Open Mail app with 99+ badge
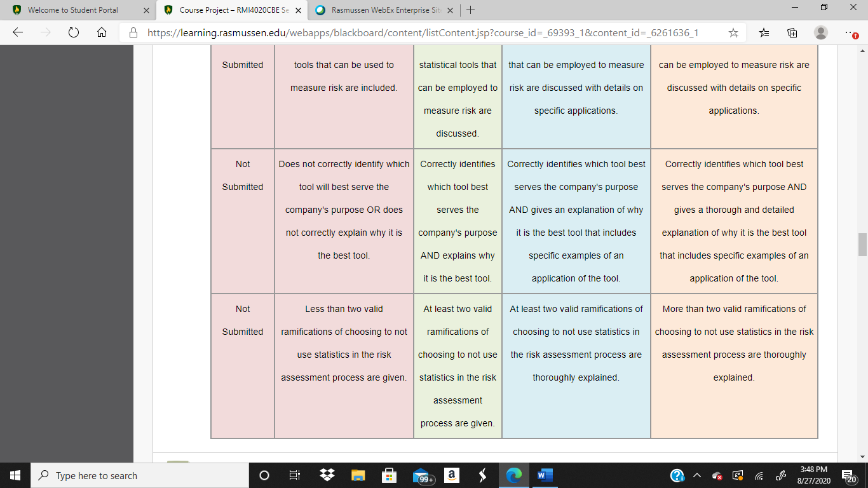Screen dimensions: 868x488 pyautogui.click(x=422, y=476)
